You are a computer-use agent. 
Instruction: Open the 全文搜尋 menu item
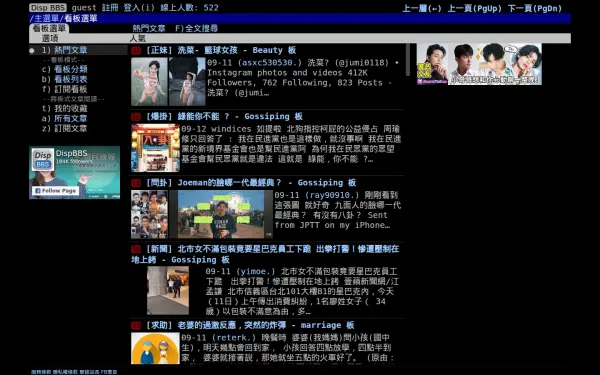coord(197,28)
